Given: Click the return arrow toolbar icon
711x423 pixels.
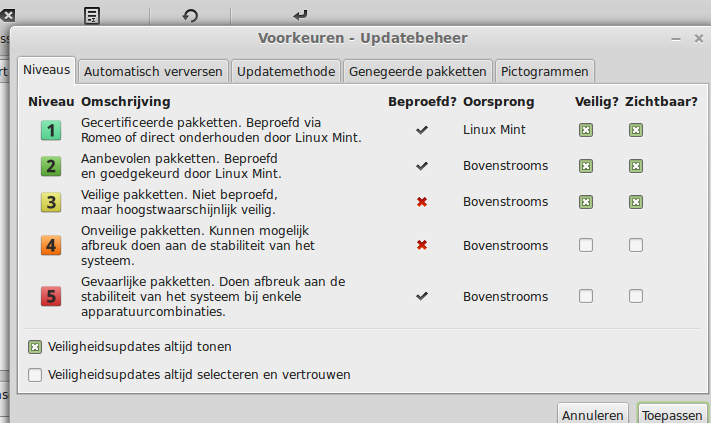Looking at the screenshot, I should [300, 15].
